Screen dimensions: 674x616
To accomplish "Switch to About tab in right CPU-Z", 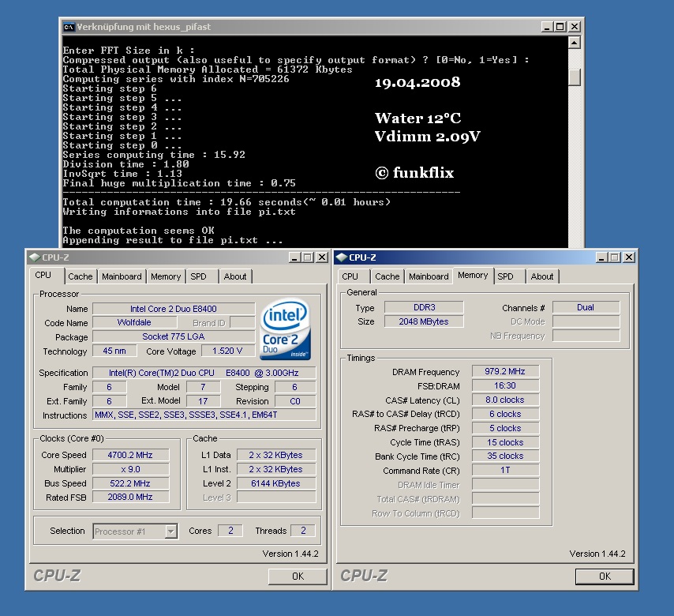I will (542, 276).
